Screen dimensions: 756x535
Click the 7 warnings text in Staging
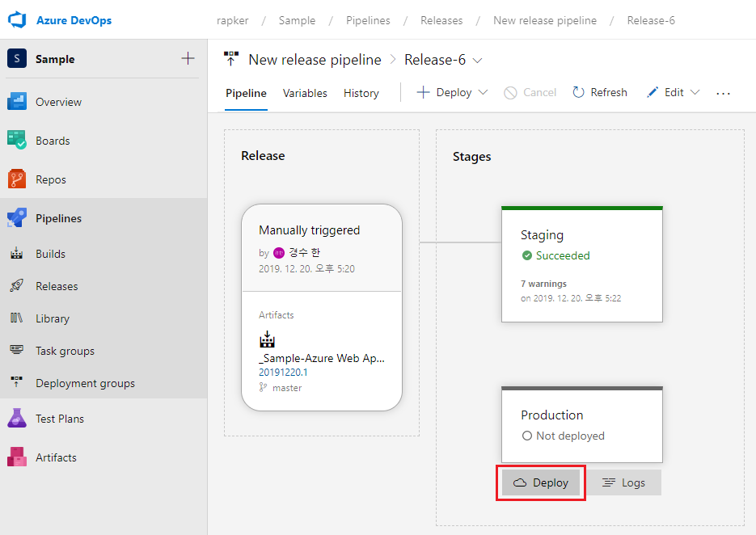543,284
